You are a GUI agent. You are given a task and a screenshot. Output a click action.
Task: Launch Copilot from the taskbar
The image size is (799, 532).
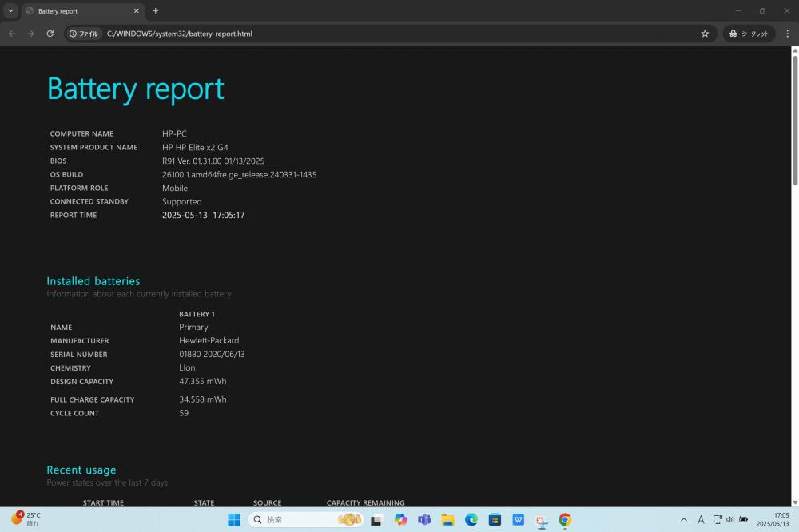coord(400,520)
